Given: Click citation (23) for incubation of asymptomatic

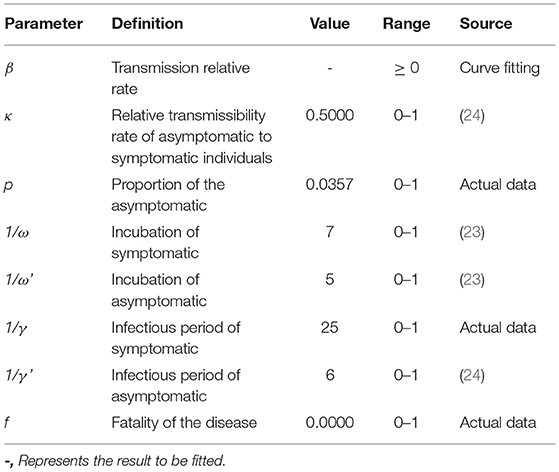Looking at the screenshot, I should (x=472, y=279).
